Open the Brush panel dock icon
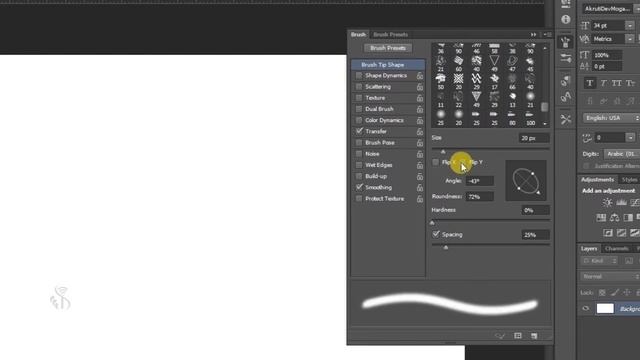Viewport: 640px width, 360px height. tap(566, 42)
